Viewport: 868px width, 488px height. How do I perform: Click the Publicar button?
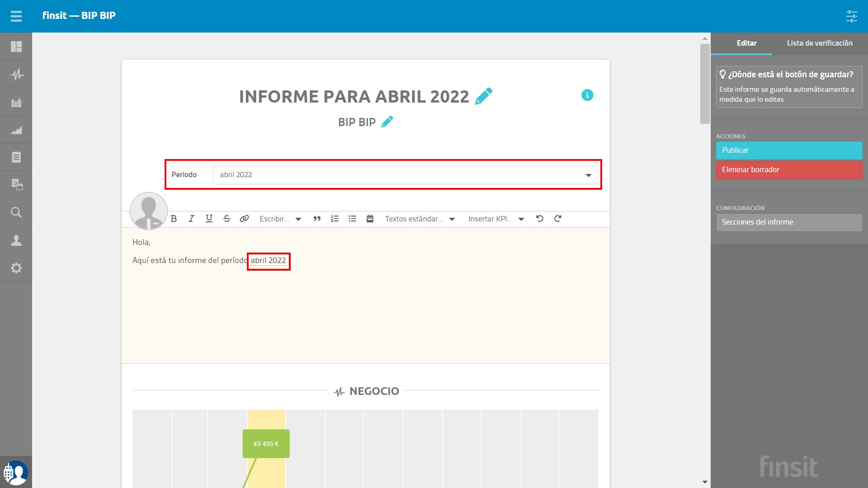(789, 150)
